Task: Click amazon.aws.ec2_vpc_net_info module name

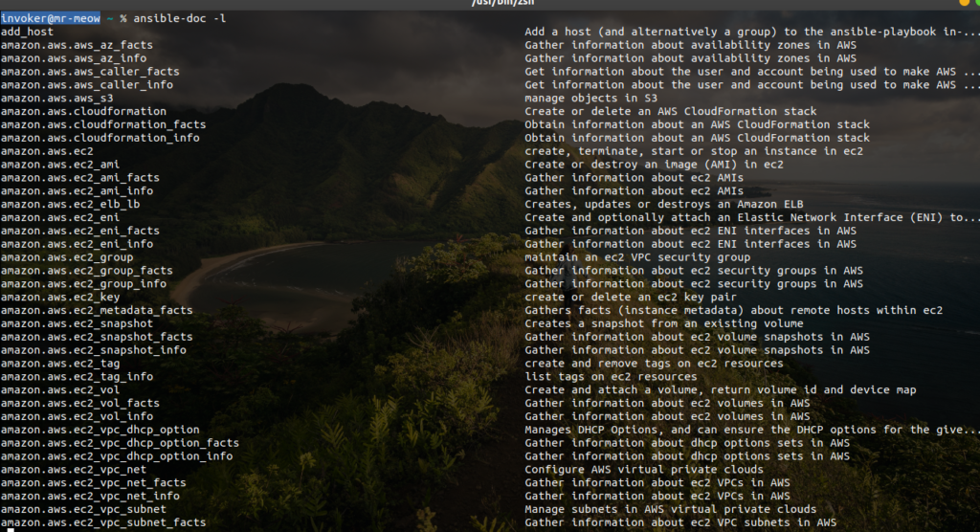Action: [x=90, y=496]
